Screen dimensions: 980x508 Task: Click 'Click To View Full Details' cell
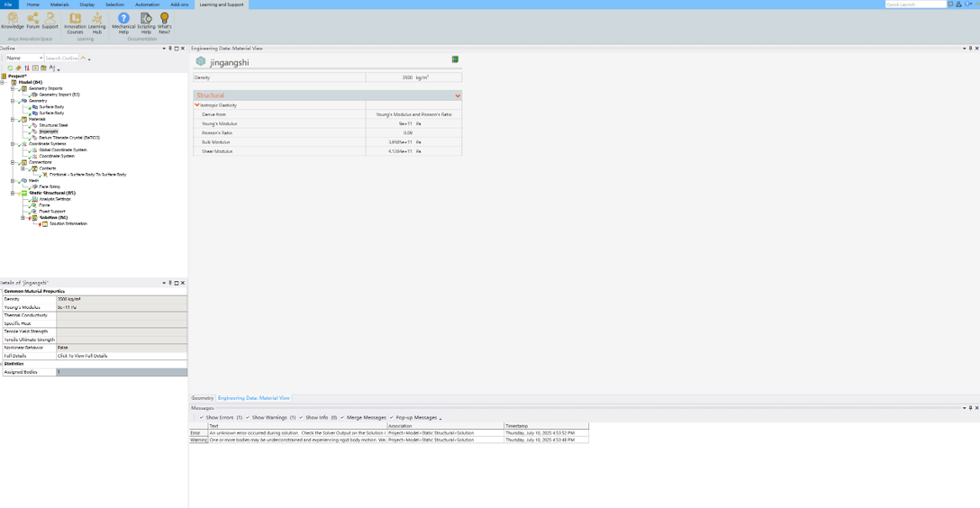(122, 356)
